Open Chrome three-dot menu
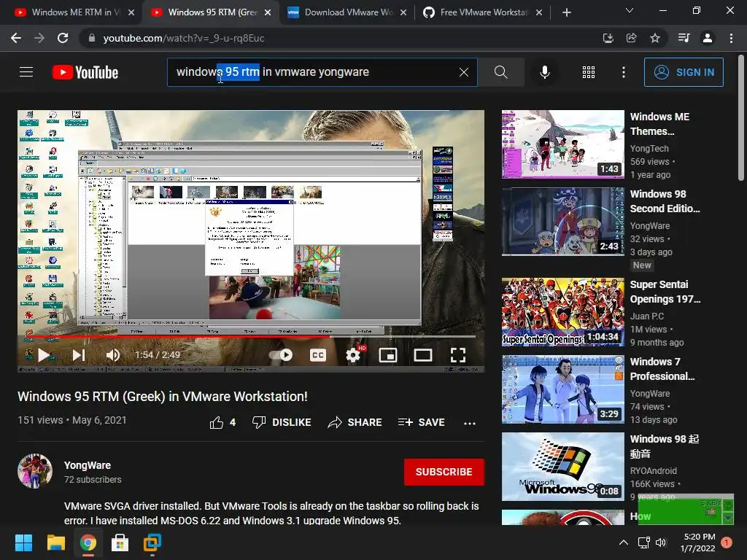 coord(731,38)
